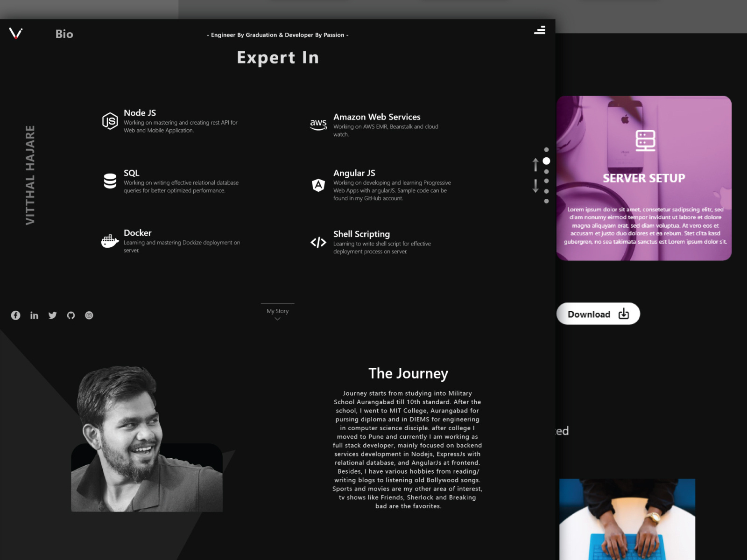Open the GitHub profile icon
The image size is (747, 560).
point(71,315)
